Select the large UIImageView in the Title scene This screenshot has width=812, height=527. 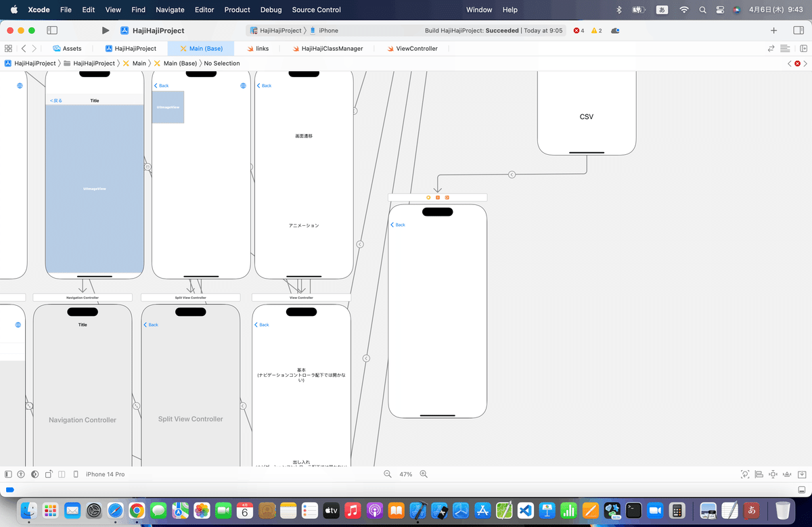coord(95,189)
